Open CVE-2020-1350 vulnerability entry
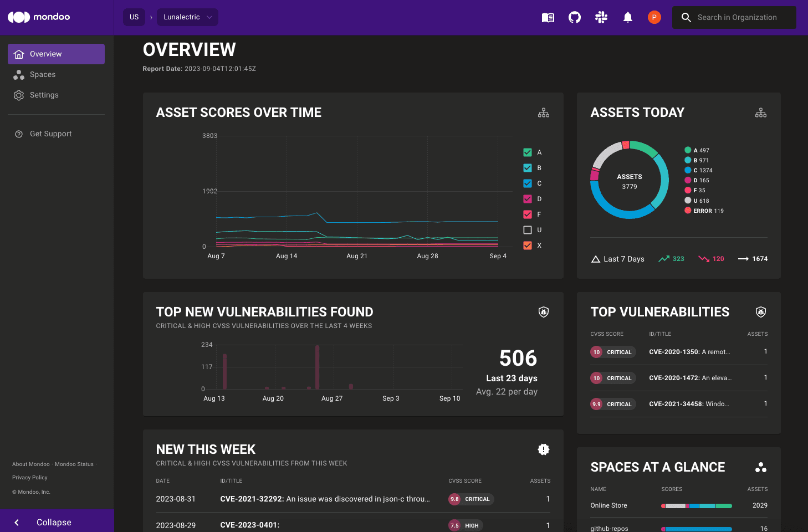This screenshot has width=808, height=532. (x=689, y=352)
